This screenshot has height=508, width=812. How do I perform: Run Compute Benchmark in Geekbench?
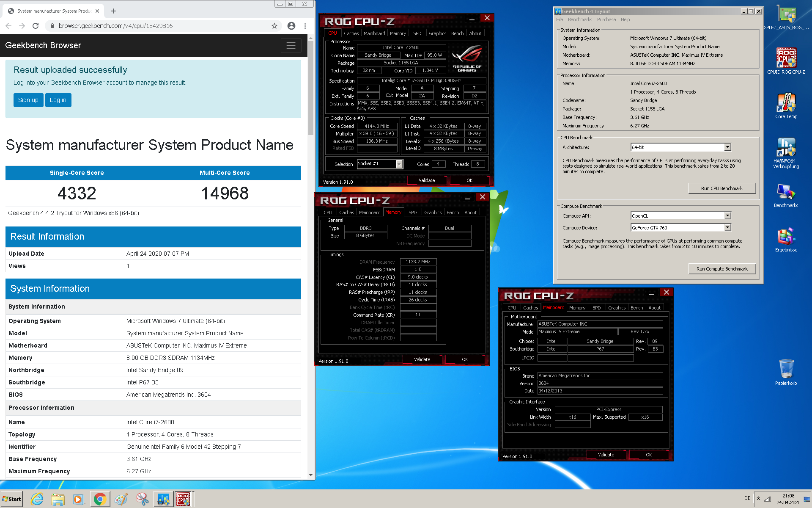pos(722,269)
